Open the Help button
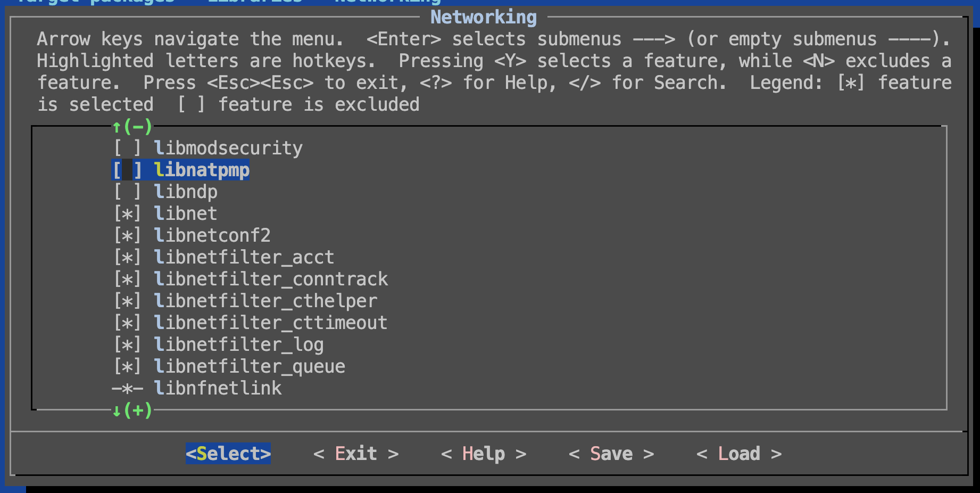This screenshot has width=980, height=493. [x=483, y=454]
